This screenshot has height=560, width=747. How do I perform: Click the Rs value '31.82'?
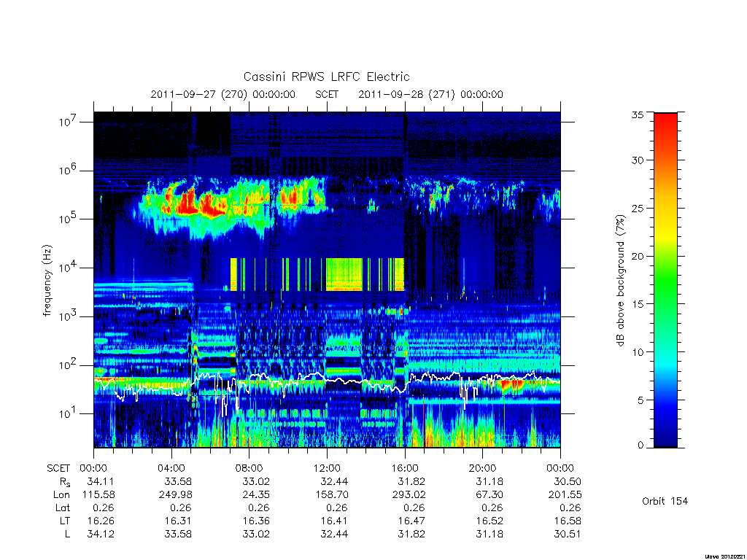click(411, 481)
